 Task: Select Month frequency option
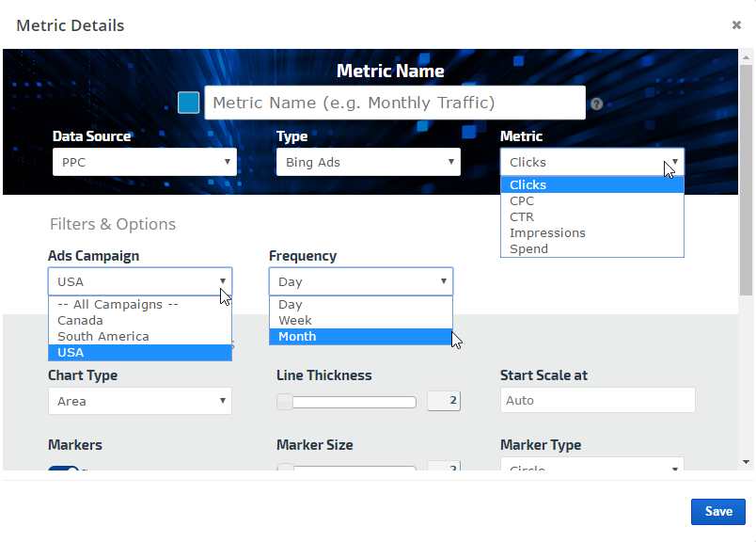[x=297, y=337]
